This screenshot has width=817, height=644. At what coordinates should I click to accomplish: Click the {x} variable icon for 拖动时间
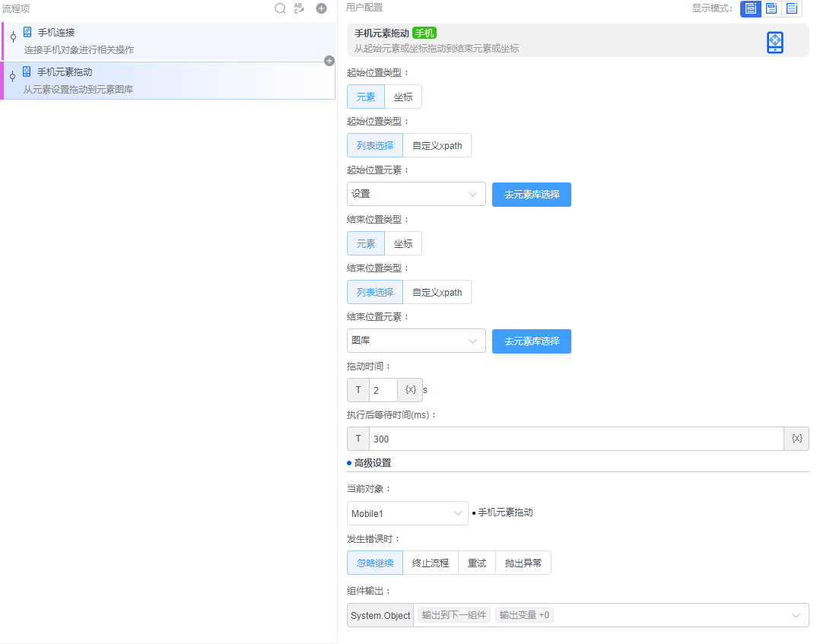(x=409, y=390)
